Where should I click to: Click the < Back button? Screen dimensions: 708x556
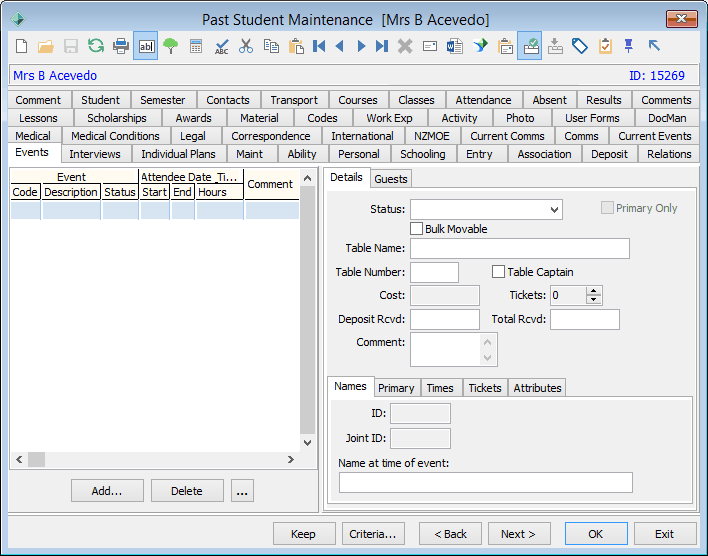450,534
